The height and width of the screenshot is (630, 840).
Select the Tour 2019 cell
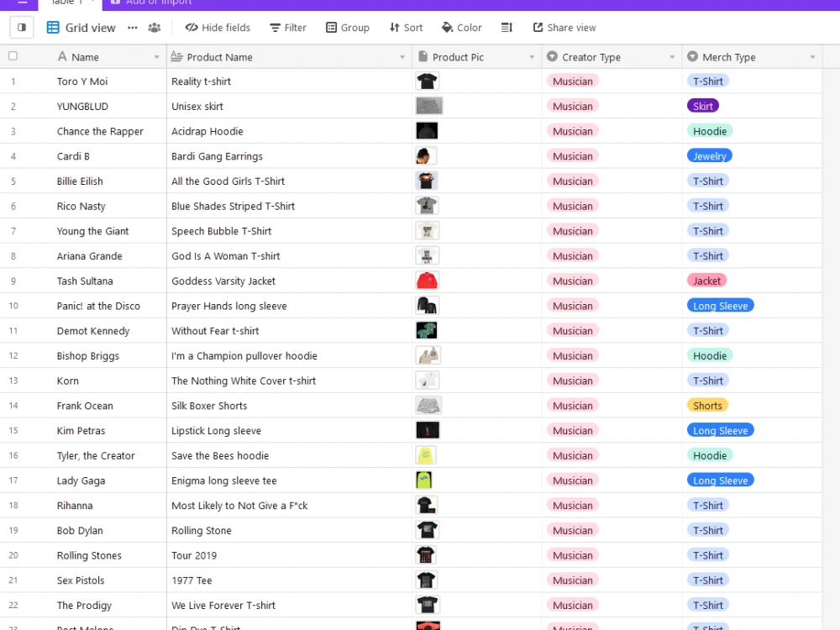click(x=289, y=555)
